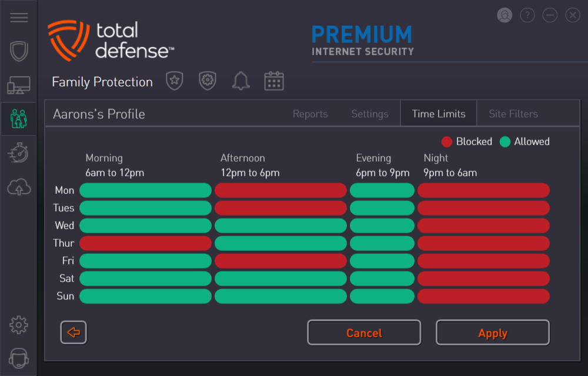Viewport: 588px width, 376px height.
Task: Block the Saturday Evening time slot
Action: 382,278
